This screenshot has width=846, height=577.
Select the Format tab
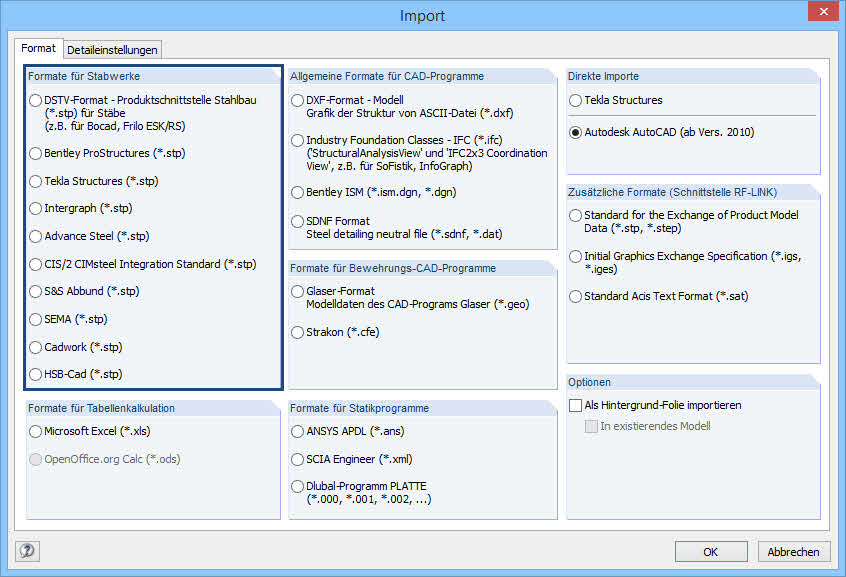point(39,48)
